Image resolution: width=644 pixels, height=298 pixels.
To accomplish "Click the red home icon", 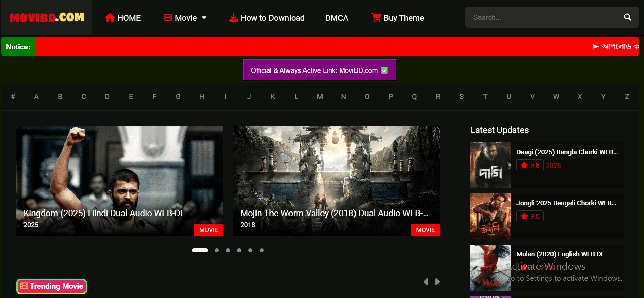I will point(110,18).
